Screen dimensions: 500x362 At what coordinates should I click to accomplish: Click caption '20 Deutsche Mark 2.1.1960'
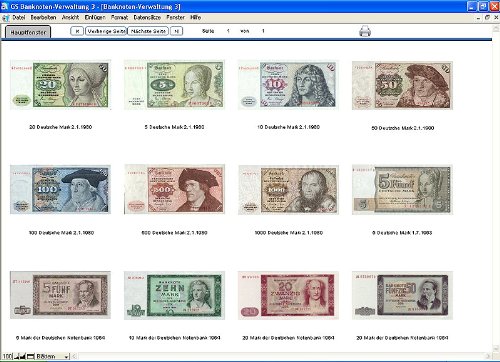tap(60, 127)
